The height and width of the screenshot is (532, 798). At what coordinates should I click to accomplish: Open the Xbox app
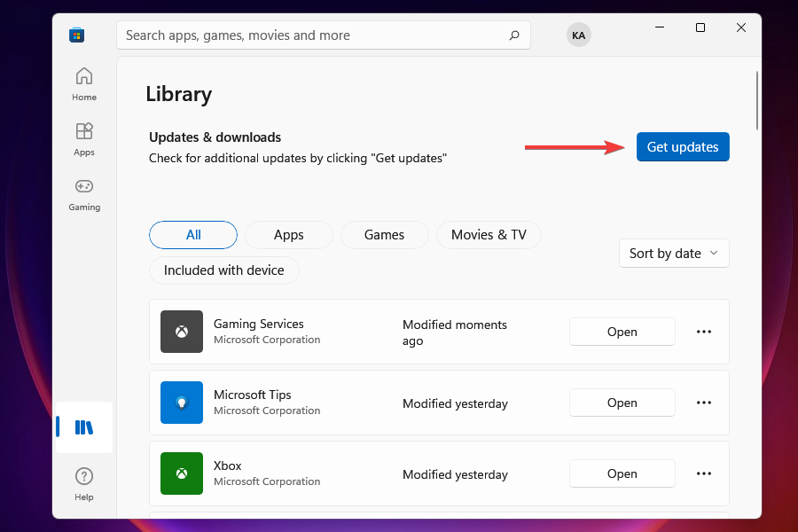click(x=622, y=473)
